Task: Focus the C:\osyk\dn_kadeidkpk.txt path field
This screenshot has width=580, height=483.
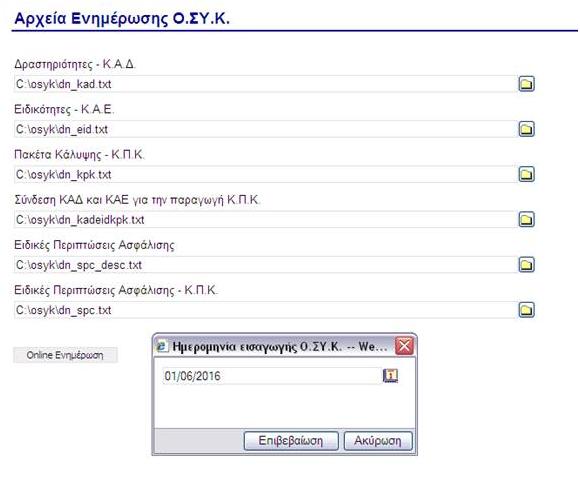Action: (265, 219)
